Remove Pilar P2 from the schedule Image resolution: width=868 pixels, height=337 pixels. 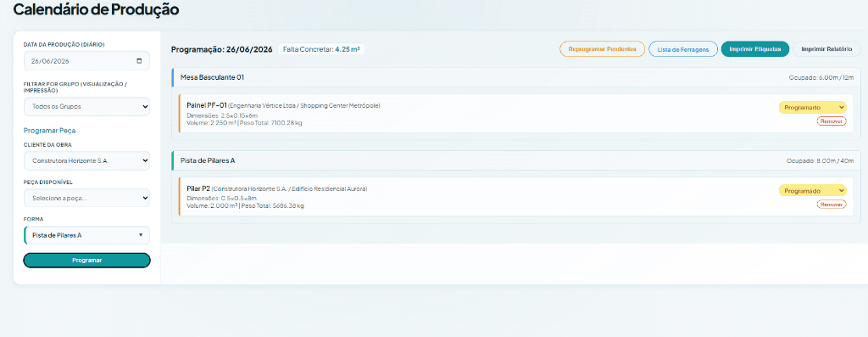(832, 205)
